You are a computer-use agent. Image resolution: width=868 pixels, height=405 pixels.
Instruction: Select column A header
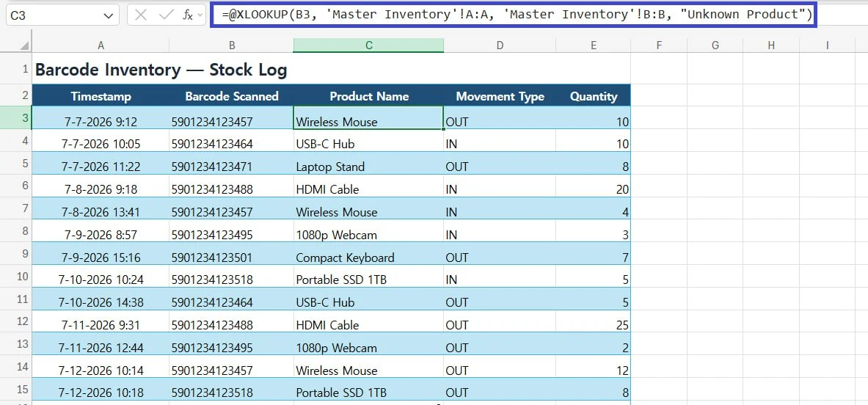(101, 45)
